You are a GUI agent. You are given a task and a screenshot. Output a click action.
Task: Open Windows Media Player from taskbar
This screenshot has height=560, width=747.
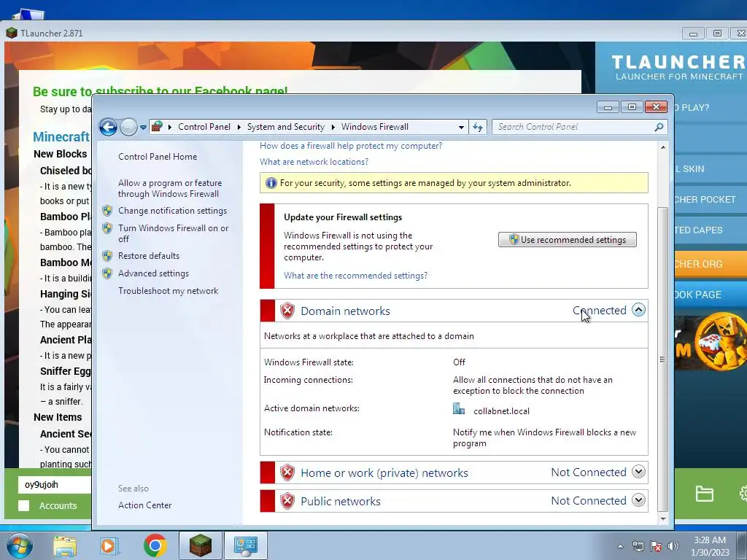pos(109,545)
